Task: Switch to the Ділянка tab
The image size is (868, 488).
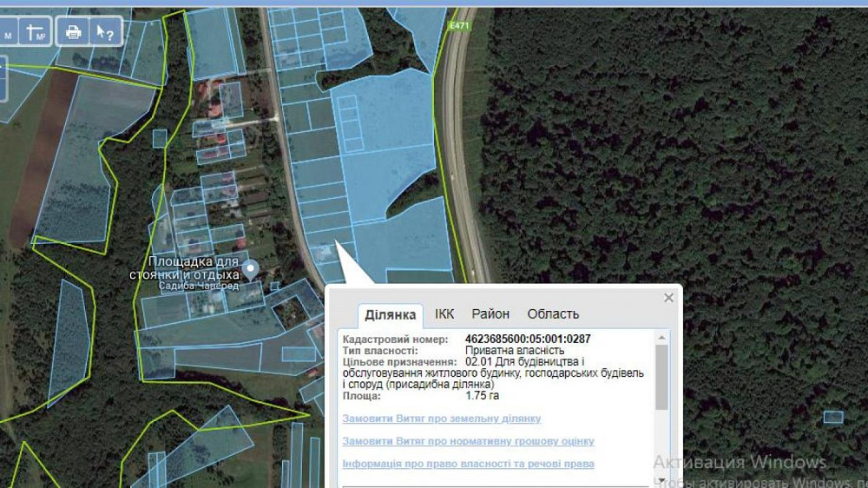Action: coord(390,314)
